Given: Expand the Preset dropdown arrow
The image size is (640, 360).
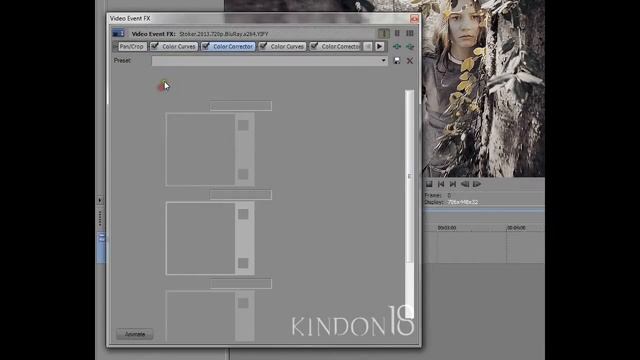Looking at the screenshot, I should tap(383, 60).
